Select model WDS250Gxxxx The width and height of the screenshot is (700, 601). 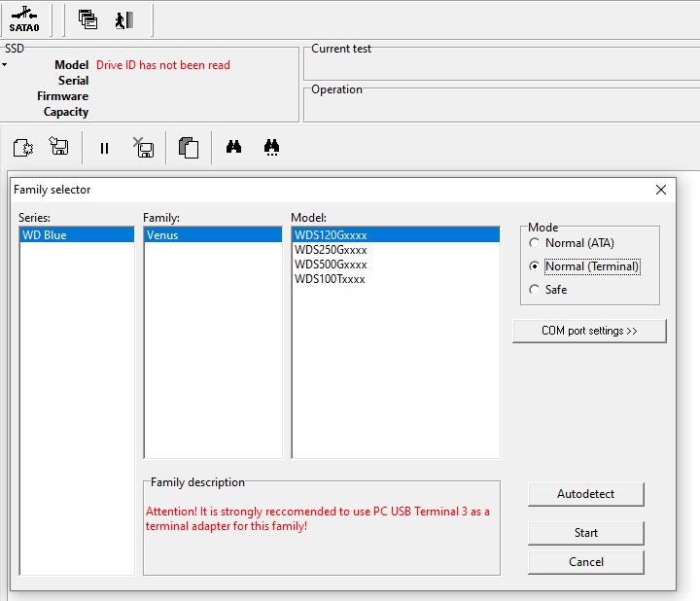pyautogui.click(x=396, y=250)
